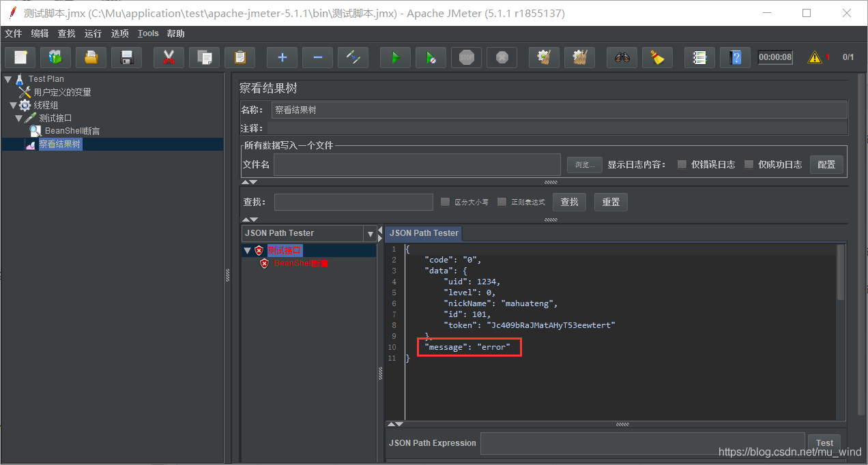Click the JSON Path Expression input field
Viewport: 868px width, 465px height.
point(642,443)
